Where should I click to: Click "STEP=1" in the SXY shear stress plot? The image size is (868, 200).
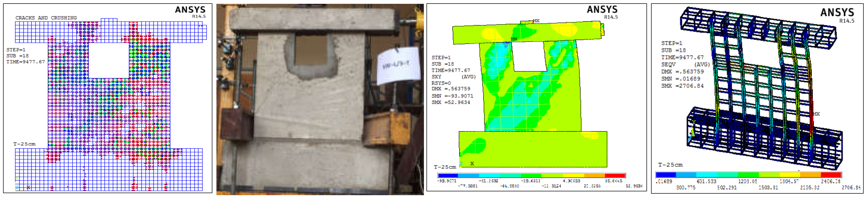[441, 58]
